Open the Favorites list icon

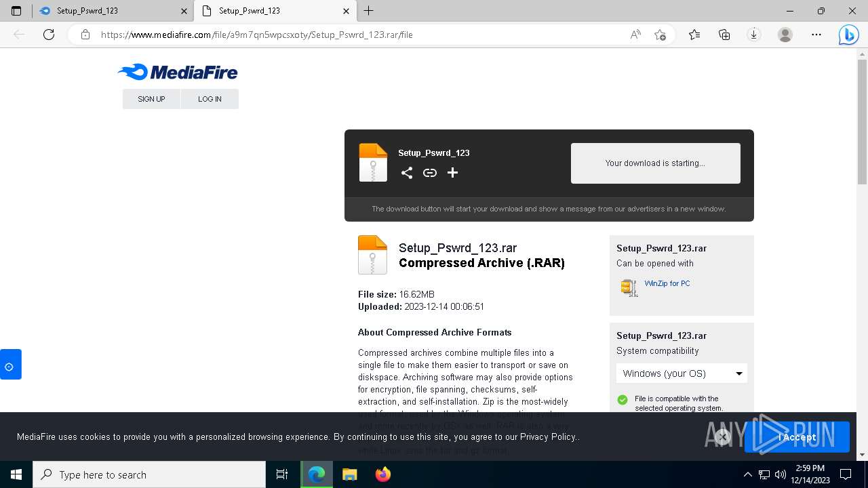694,35
